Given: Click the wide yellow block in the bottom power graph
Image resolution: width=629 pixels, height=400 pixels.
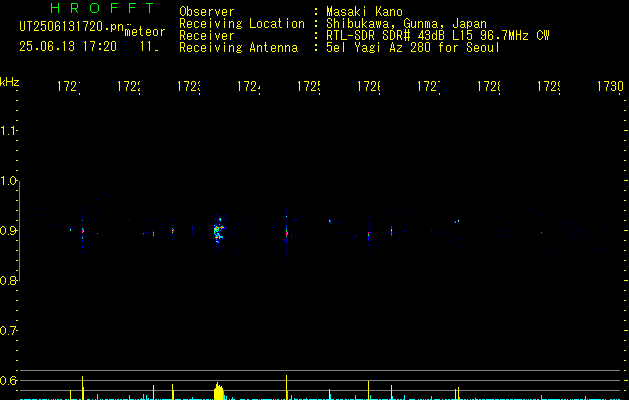Looking at the screenshot, I should tap(219, 391).
